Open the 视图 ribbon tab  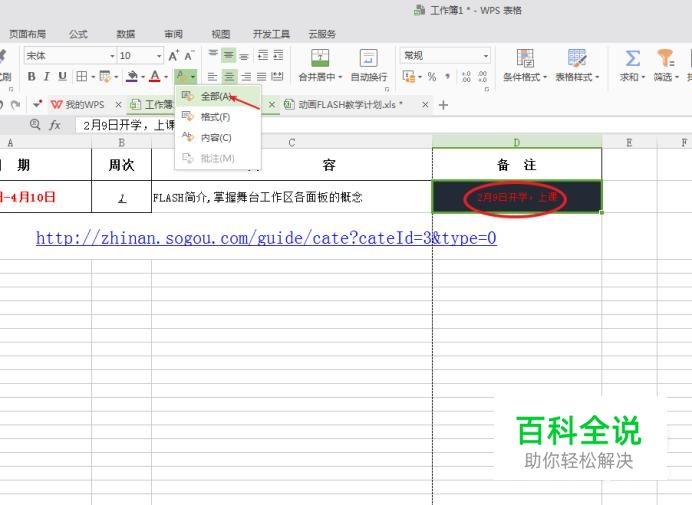click(221, 34)
